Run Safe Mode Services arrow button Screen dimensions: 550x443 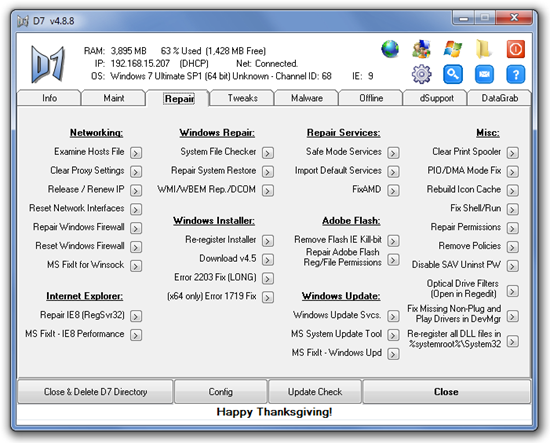[393, 153]
